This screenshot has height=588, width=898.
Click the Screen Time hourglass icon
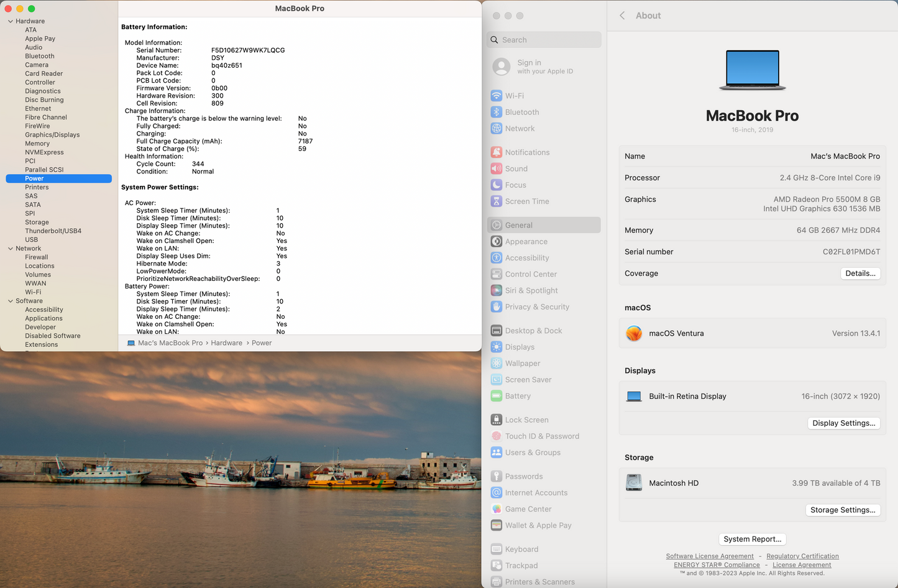(496, 201)
